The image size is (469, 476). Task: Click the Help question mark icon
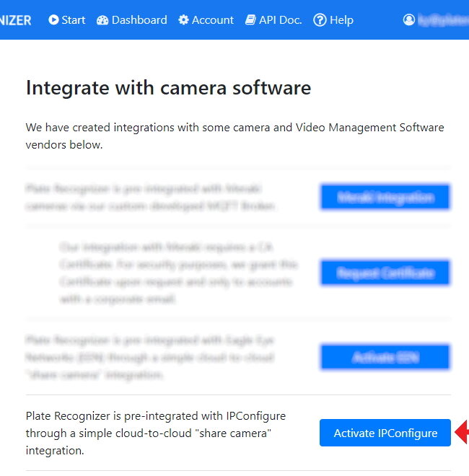coord(320,20)
